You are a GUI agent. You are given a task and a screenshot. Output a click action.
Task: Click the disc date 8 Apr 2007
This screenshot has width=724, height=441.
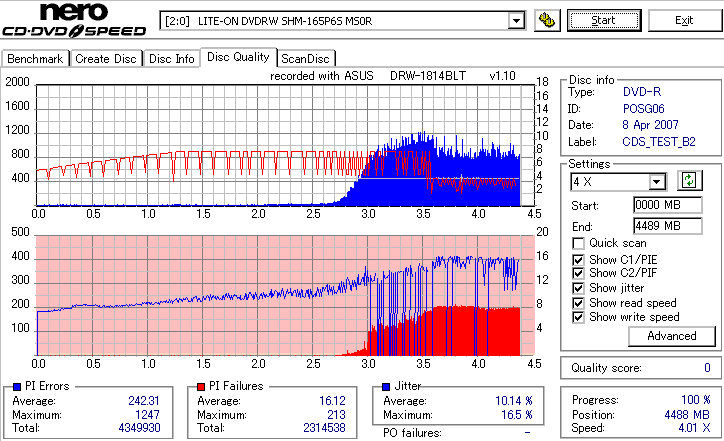[651, 125]
